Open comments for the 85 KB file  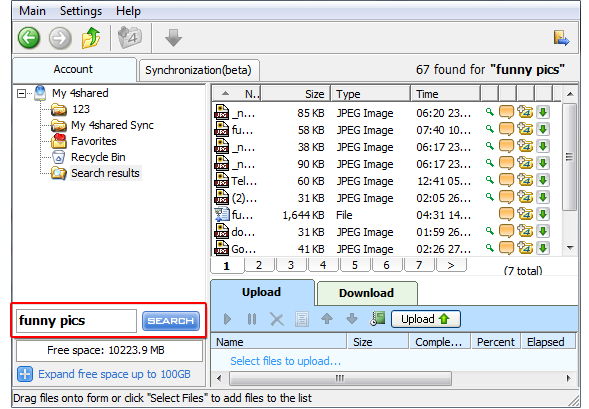tap(506, 112)
